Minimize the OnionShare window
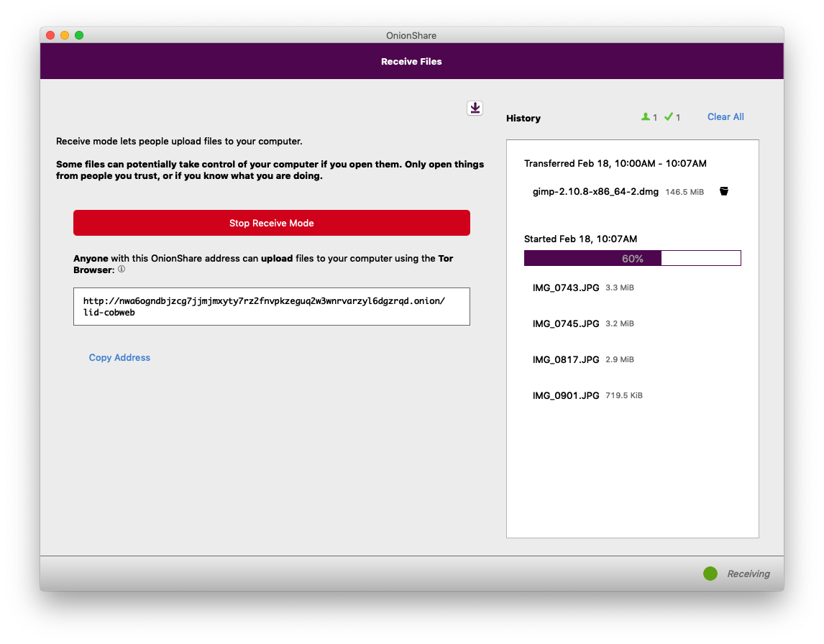824x644 pixels. pos(65,35)
